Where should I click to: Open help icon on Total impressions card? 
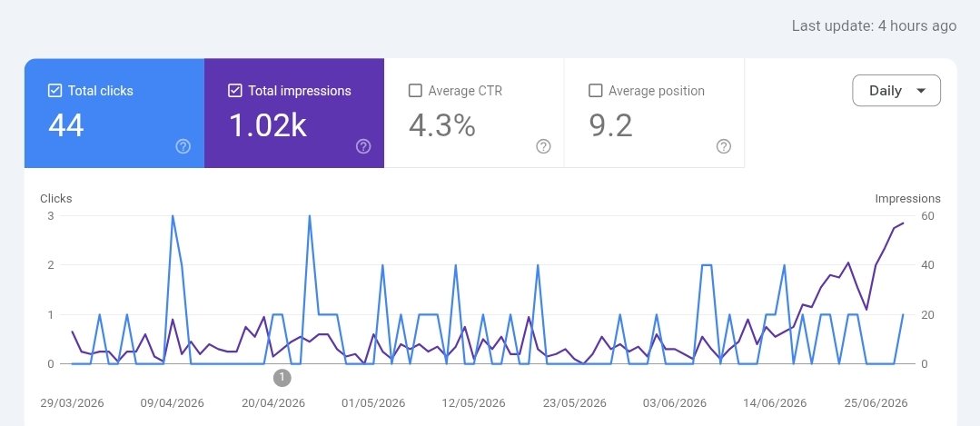click(363, 146)
